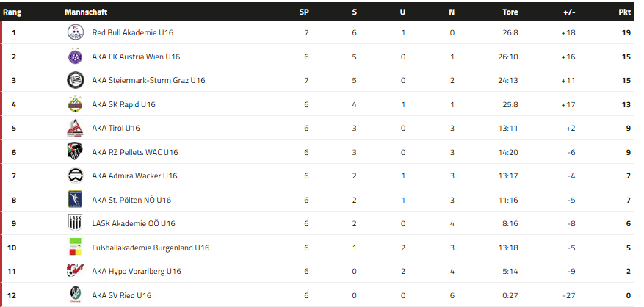Click the LASK Akademie OÖ logo
The image size is (644, 307).
[x=75, y=223]
